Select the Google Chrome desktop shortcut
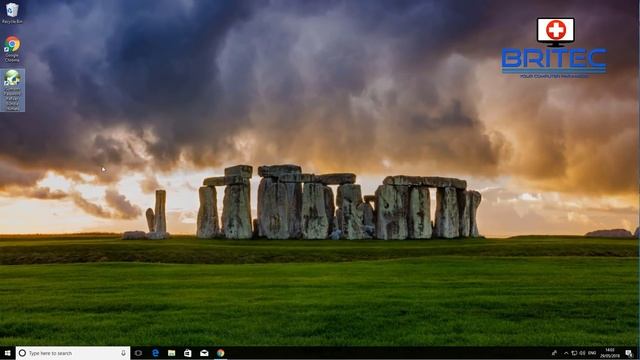The width and height of the screenshot is (640, 360). (12, 49)
